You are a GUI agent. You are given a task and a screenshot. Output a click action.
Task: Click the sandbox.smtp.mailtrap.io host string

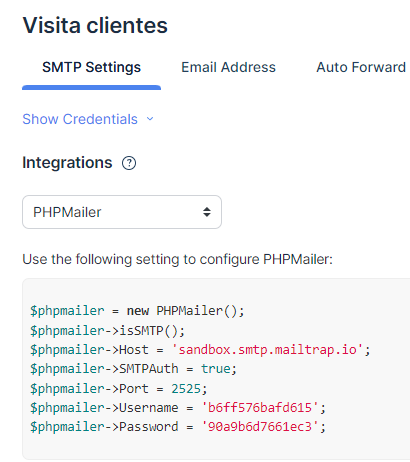pos(267,350)
